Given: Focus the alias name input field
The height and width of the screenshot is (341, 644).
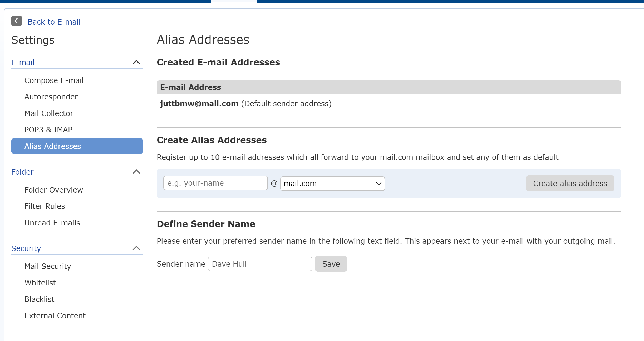Looking at the screenshot, I should pyautogui.click(x=215, y=183).
